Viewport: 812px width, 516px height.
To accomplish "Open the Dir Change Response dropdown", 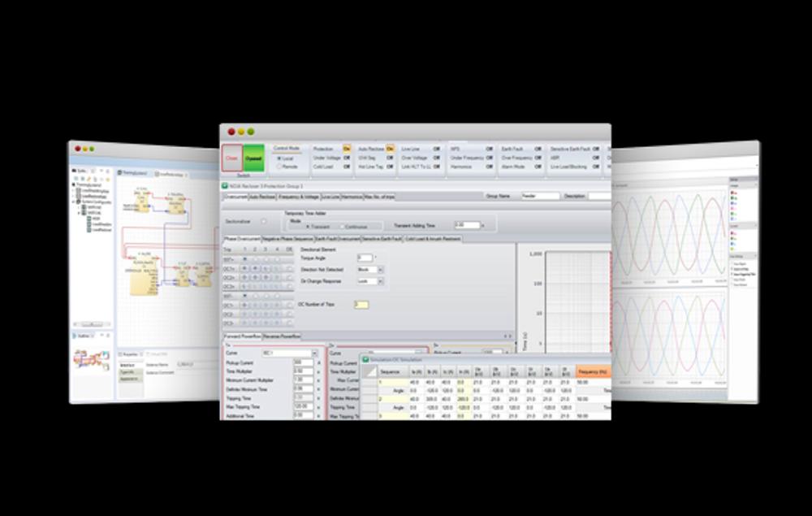I will click(381, 281).
